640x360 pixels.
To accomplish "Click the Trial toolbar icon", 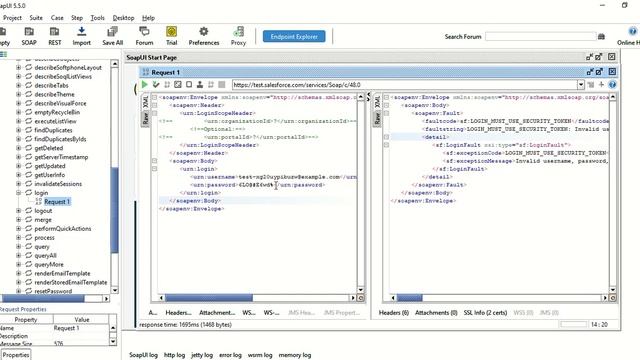I will (x=171, y=36).
